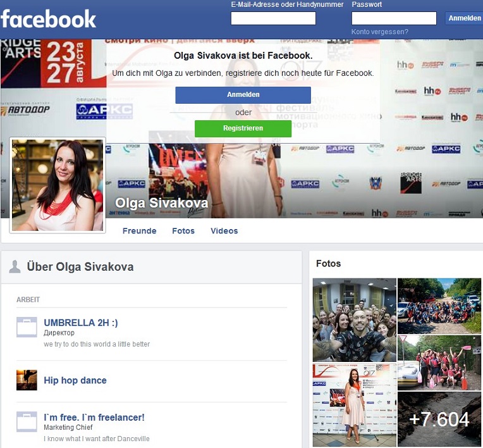Click the UMBRELLA 2H workplace icon
The height and width of the screenshot is (448, 483).
(x=27, y=328)
